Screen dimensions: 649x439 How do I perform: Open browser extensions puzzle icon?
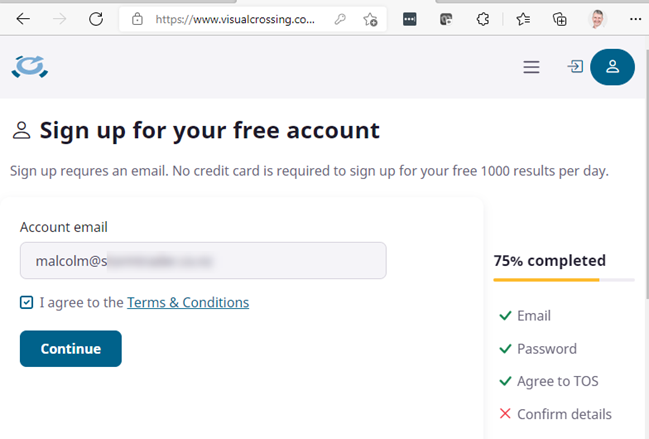click(x=485, y=19)
